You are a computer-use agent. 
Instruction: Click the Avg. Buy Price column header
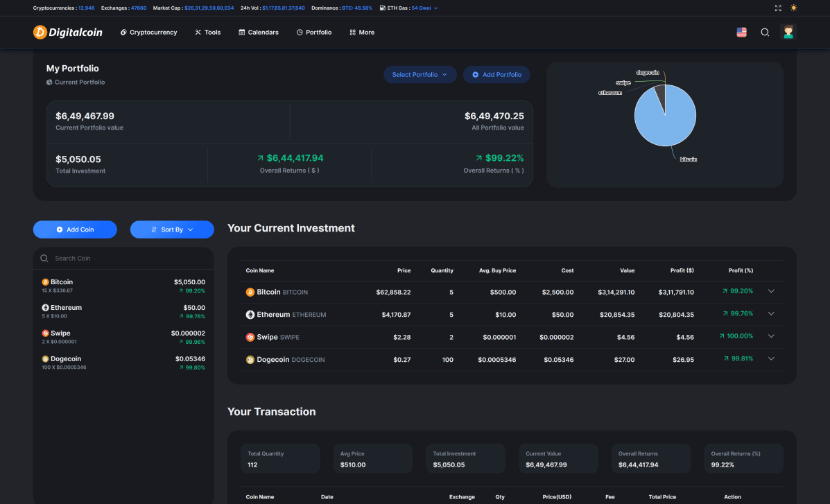tap(498, 270)
